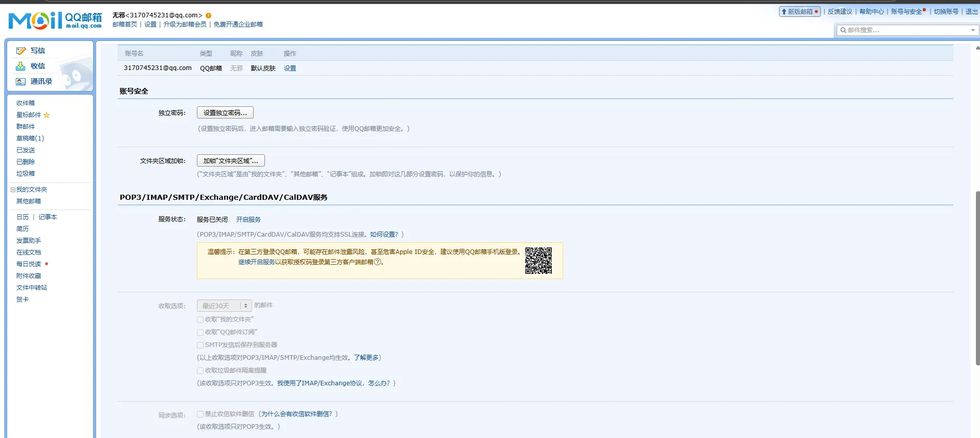Open 收件箱 folder

pos(26,103)
